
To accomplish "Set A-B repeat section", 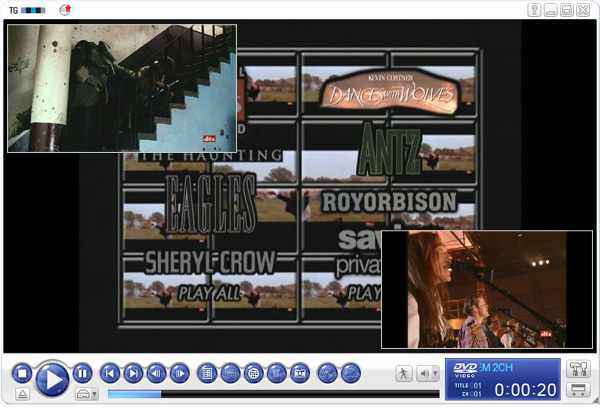I will 328,373.
